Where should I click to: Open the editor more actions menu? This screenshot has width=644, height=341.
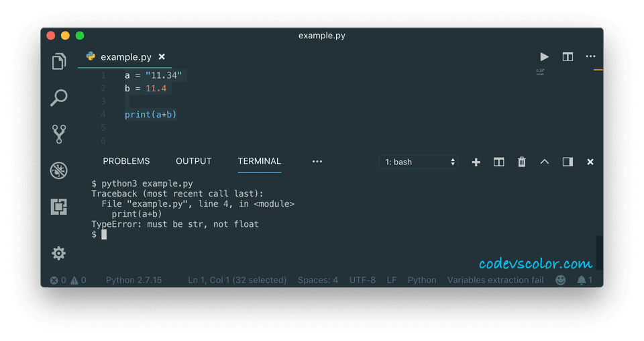tap(590, 56)
